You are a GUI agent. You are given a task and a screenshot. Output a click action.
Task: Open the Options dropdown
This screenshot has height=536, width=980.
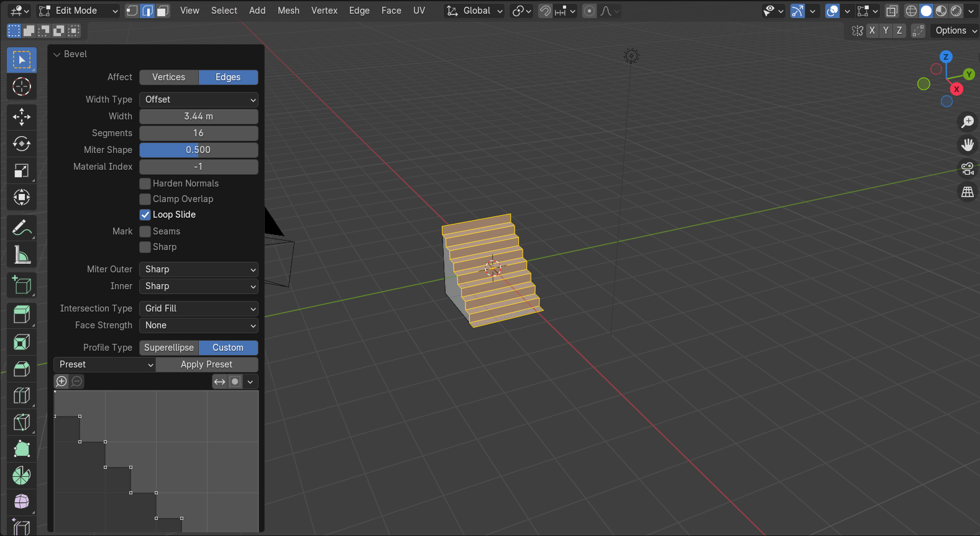955,30
